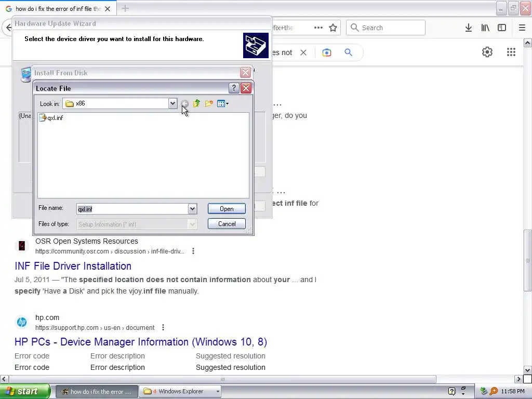Click the horizontal scrollbar left arrow
This screenshot has width=532, height=399.
coord(4,379)
